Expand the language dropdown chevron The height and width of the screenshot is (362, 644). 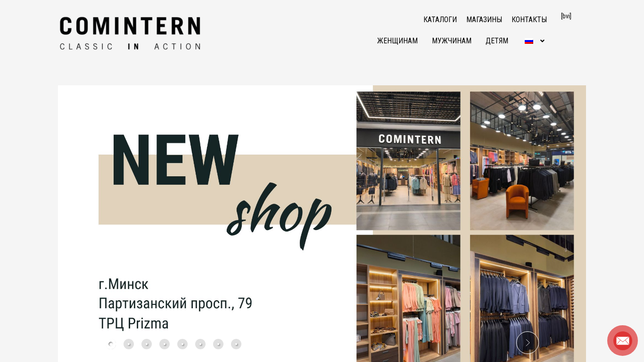click(542, 41)
